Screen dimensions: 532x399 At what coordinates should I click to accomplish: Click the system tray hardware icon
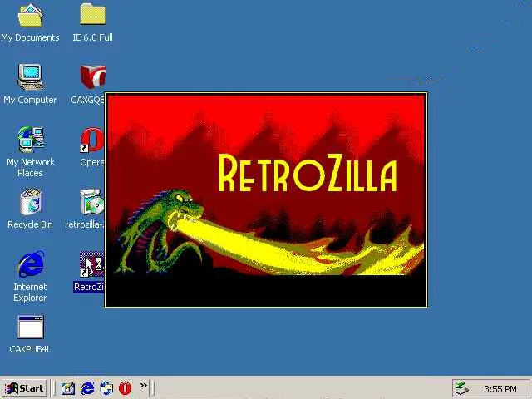[x=462, y=388]
